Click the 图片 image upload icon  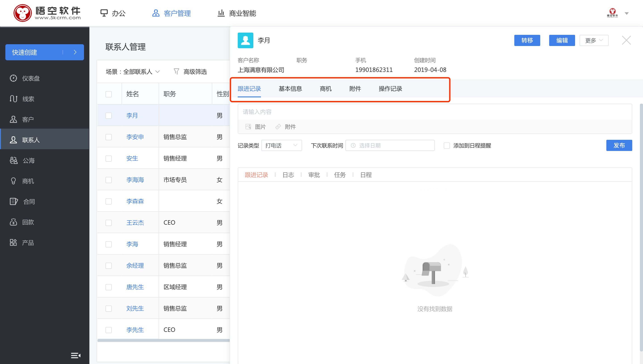[x=248, y=127]
